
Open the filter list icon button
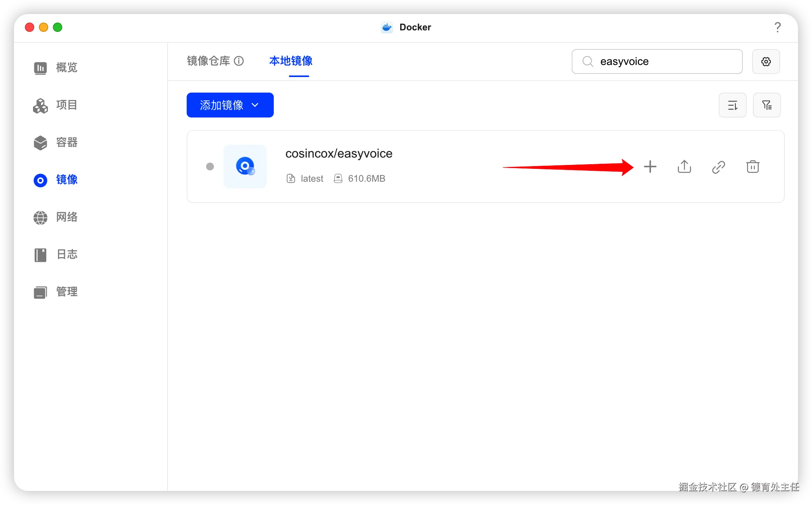(x=767, y=105)
